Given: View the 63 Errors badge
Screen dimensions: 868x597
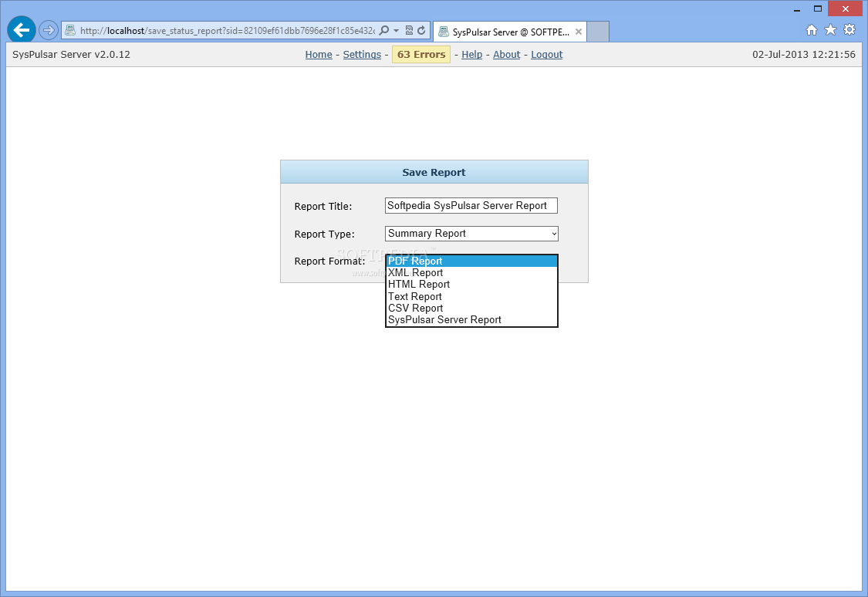Looking at the screenshot, I should (421, 54).
